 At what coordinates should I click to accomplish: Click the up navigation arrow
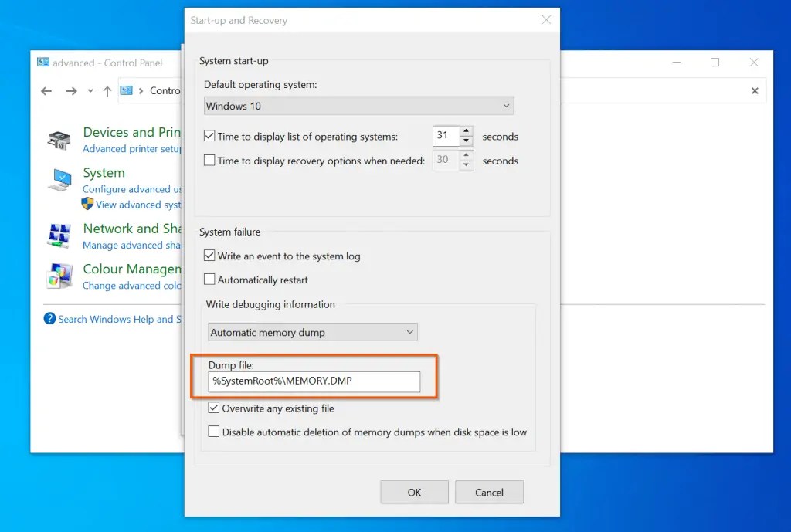pyautogui.click(x=107, y=90)
